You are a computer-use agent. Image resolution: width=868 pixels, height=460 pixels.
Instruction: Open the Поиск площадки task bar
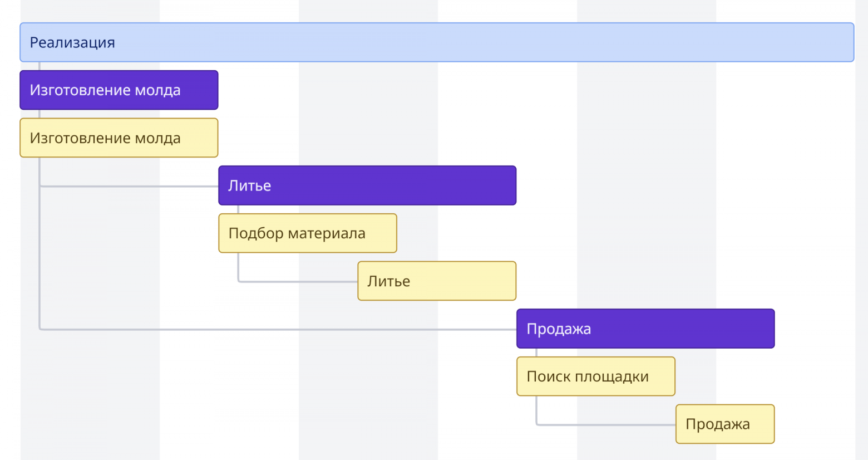tap(595, 376)
